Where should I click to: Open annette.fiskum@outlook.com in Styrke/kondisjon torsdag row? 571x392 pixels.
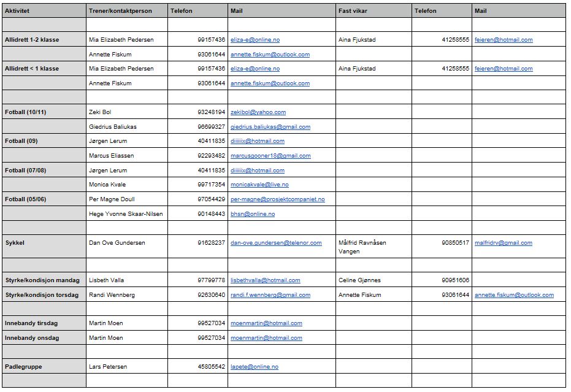pyautogui.click(x=514, y=294)
